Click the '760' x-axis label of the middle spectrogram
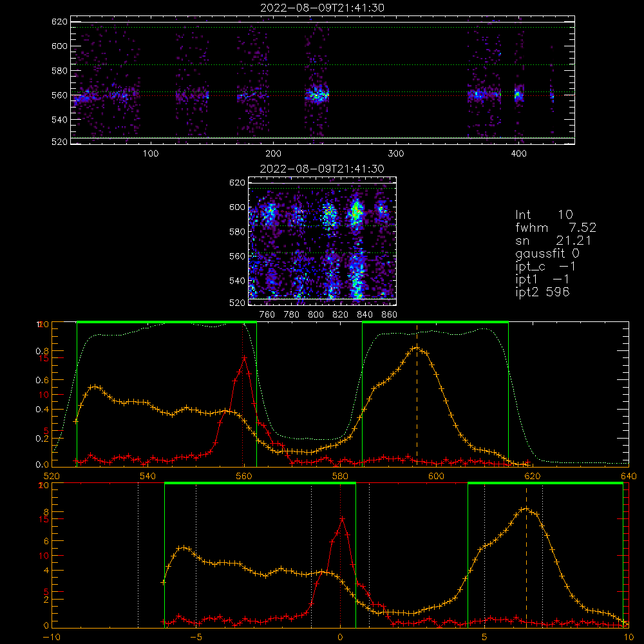 click(x=267, y=315)
